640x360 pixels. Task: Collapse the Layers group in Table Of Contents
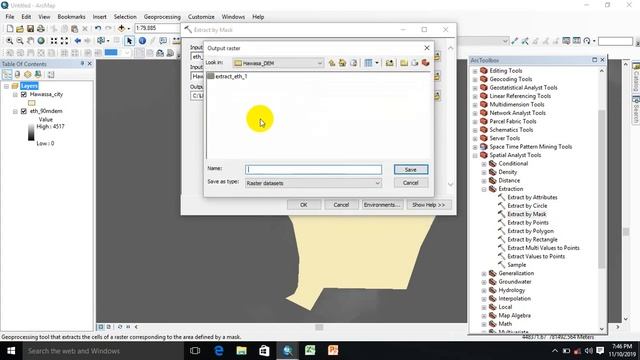click(6, 86)
